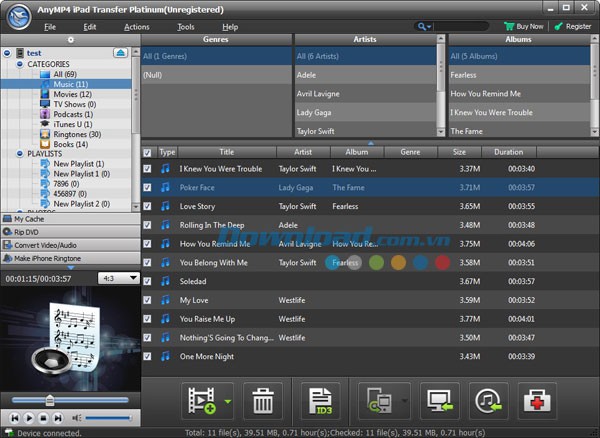
Task: Select Ringtones (30) category
Action: point(77,134)
